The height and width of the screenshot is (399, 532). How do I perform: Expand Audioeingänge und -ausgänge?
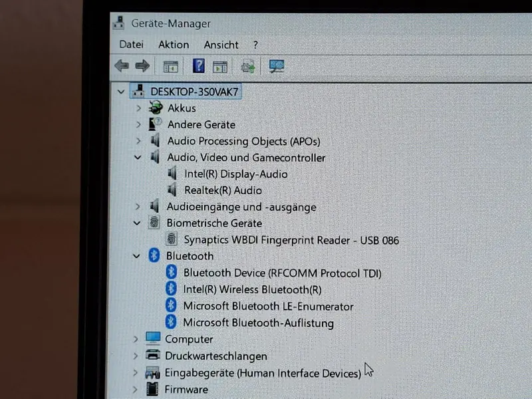tap(138, 207)
